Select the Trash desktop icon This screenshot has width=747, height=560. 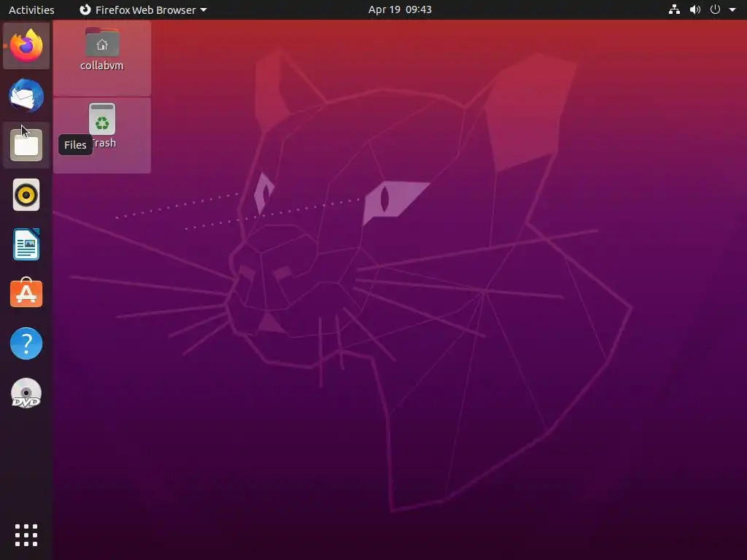pos(102,119)
